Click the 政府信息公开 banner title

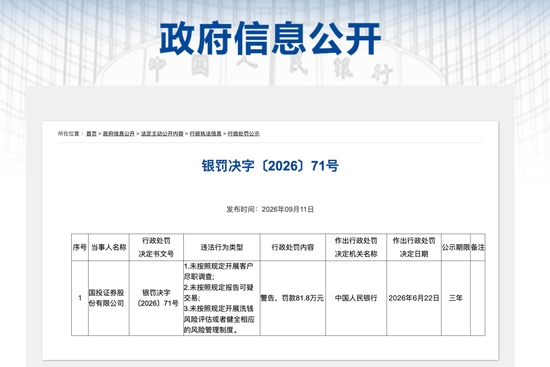pyautogui.click(x=270, y=38)
